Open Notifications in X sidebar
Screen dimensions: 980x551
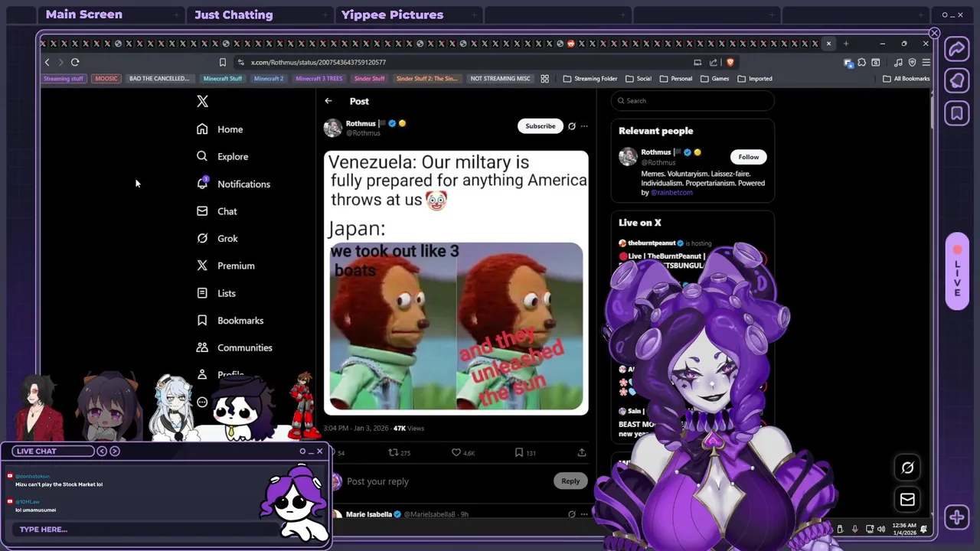[233, 184]
